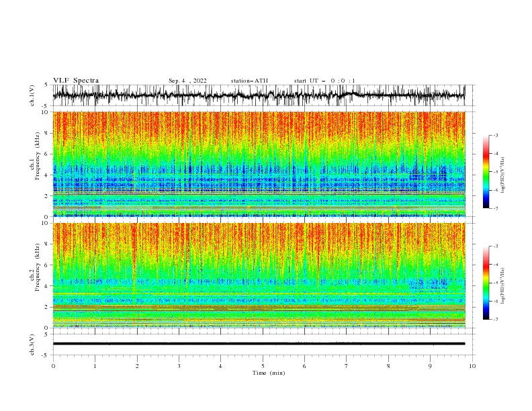Click the ch.1 frequency tick "6" kHz
This screenshot has width=532, height=411.
coord(47,154)
